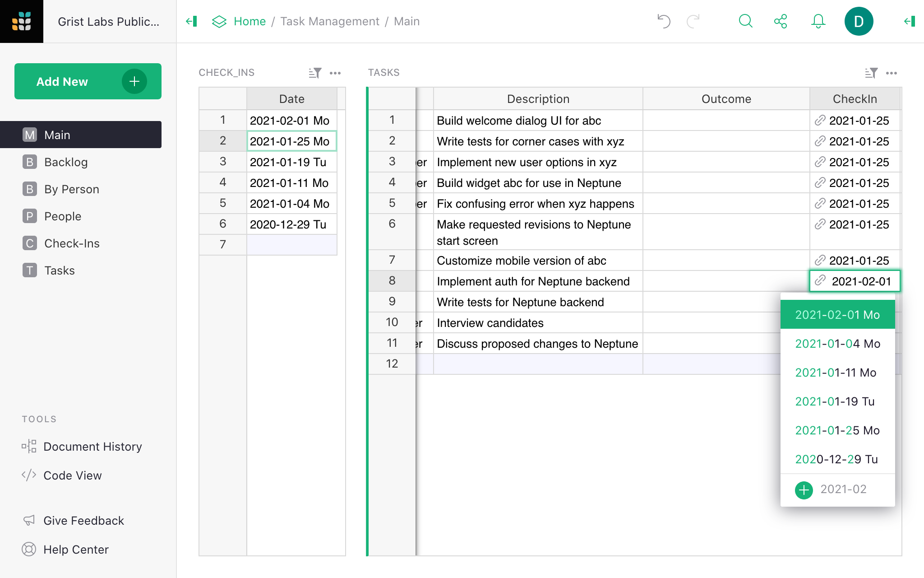
Task: Click the share/network icon
Action: tap(781, 21)
